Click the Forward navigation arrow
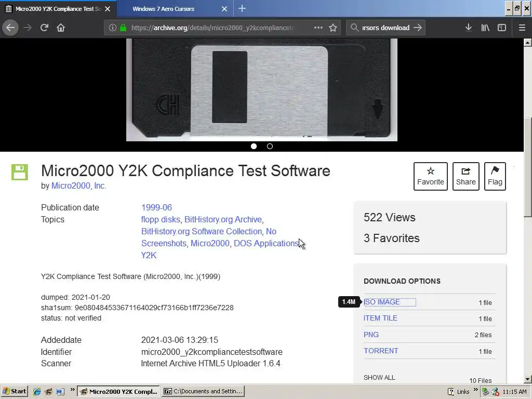 coord(28,28)
